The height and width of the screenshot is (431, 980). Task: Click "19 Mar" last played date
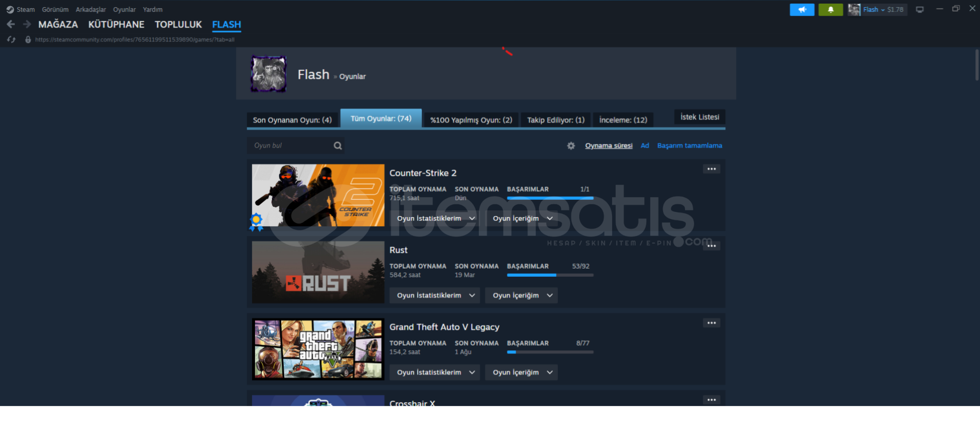[465, 275]
